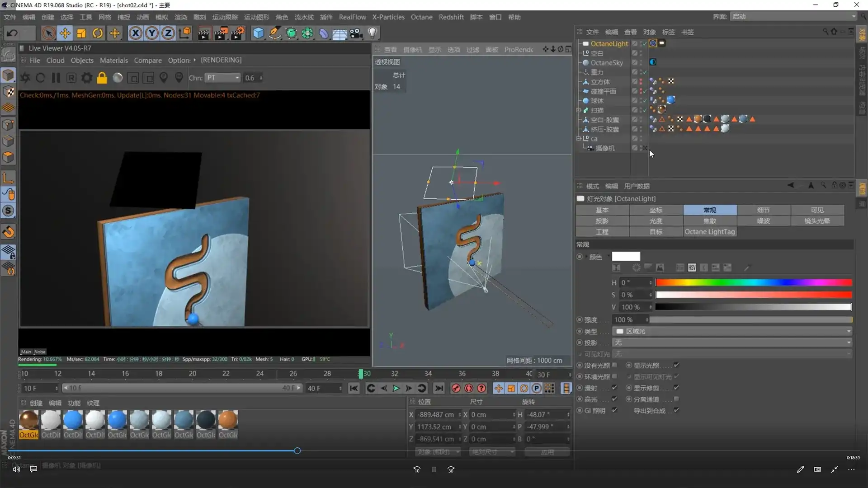This screenshot has width=868, height=488.
Task: Switch to the 细节 attribute tab
Action: tap(763, 210)
